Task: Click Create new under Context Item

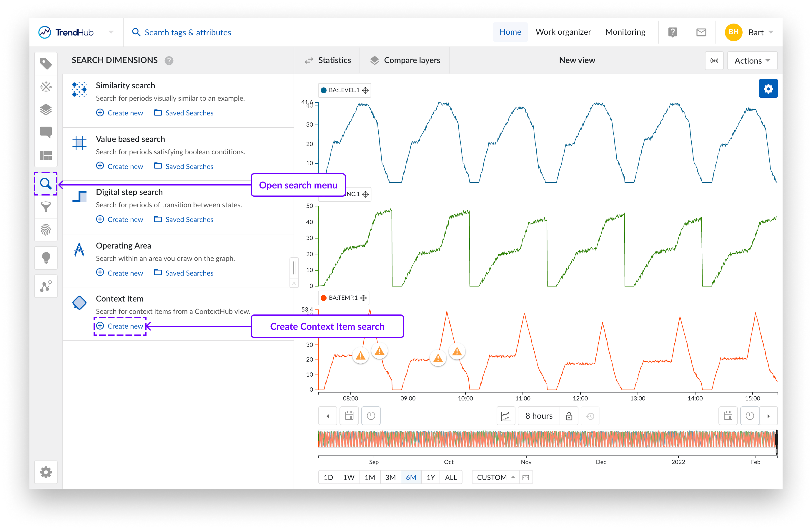Action: click(120, 326)
